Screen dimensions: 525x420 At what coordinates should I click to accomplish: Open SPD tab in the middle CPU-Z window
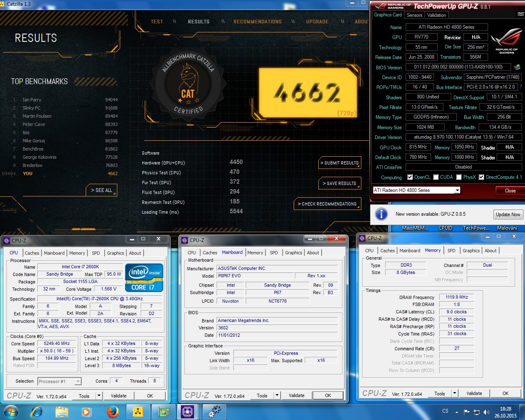coord(274,253)
